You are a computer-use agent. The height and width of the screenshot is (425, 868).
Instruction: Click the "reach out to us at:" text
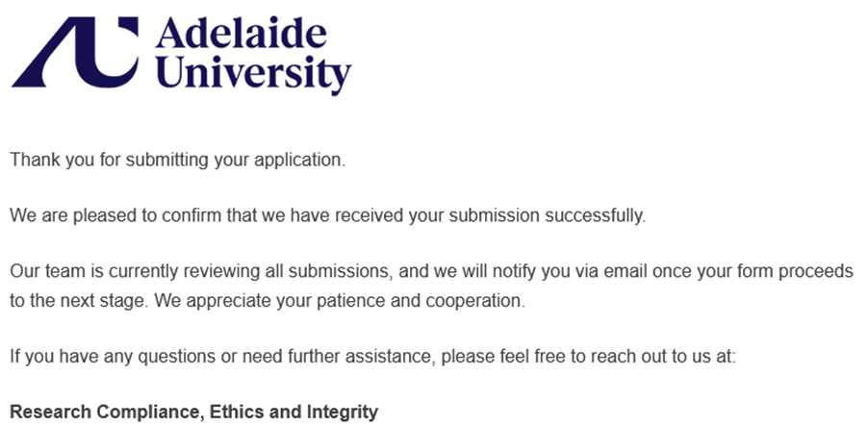(665, 357)
